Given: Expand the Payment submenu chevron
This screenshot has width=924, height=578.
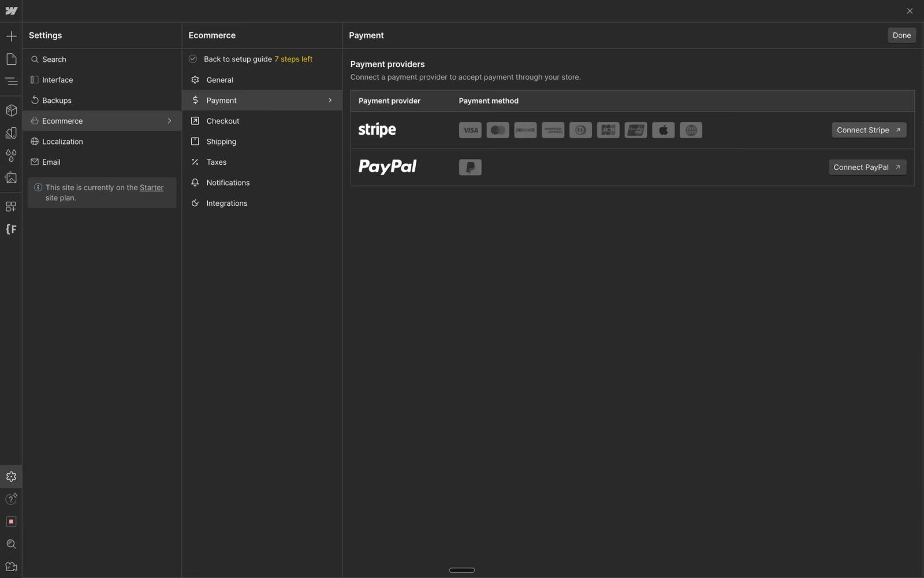Looking at the screenshot, I should [330, 101].
